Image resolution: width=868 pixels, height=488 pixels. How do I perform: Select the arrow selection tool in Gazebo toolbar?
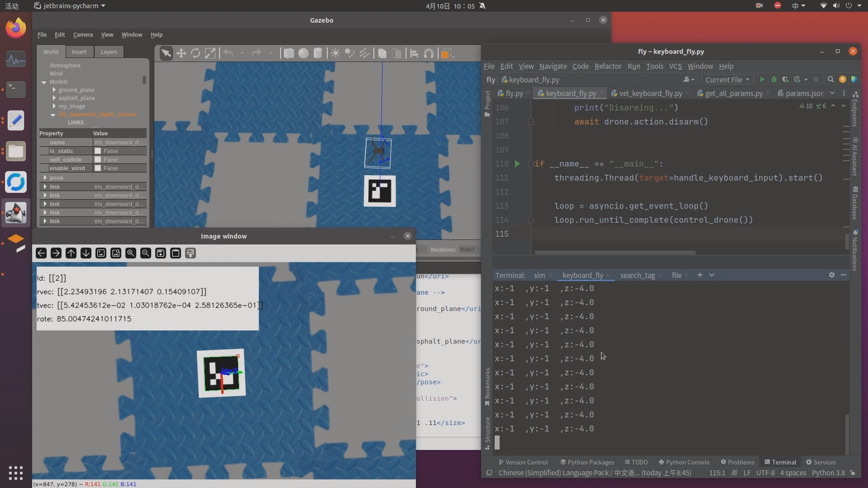coord(166,53)
